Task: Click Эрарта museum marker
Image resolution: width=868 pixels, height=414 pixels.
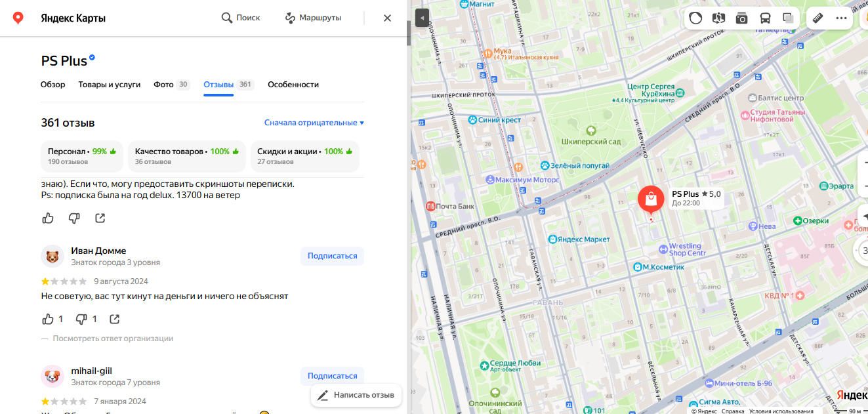Action: coord(823,186)
